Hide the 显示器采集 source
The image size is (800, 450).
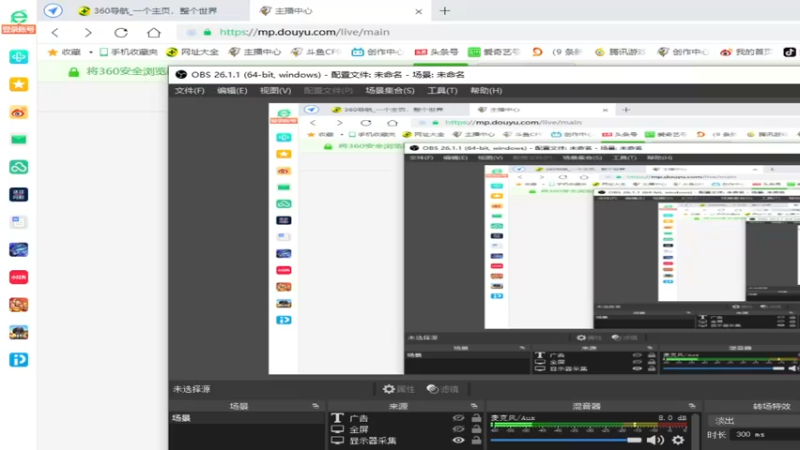click(458, 440)
